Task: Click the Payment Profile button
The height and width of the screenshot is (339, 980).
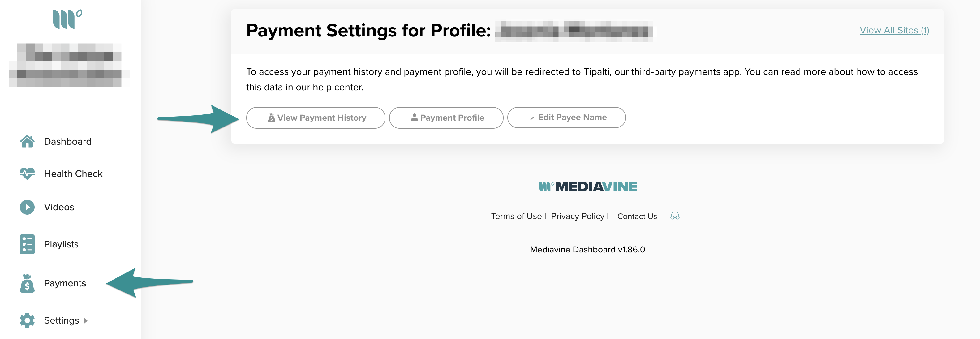Action: point(446,117)
